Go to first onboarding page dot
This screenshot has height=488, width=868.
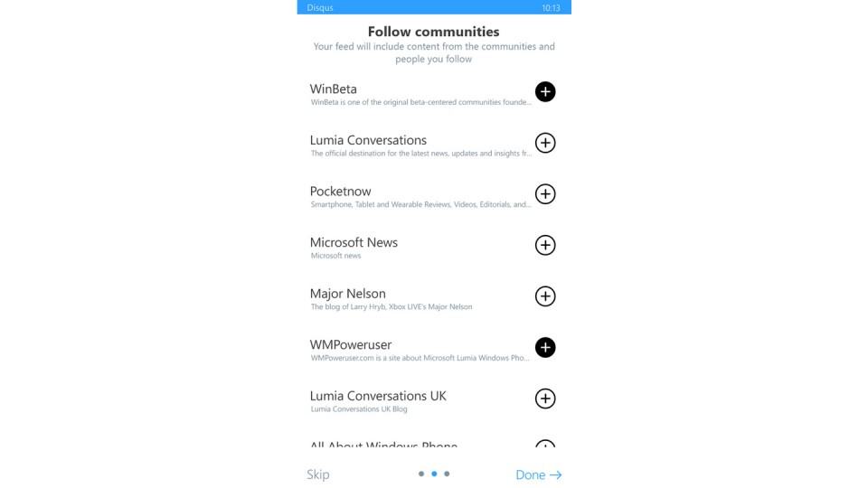[x=421, y=474]
